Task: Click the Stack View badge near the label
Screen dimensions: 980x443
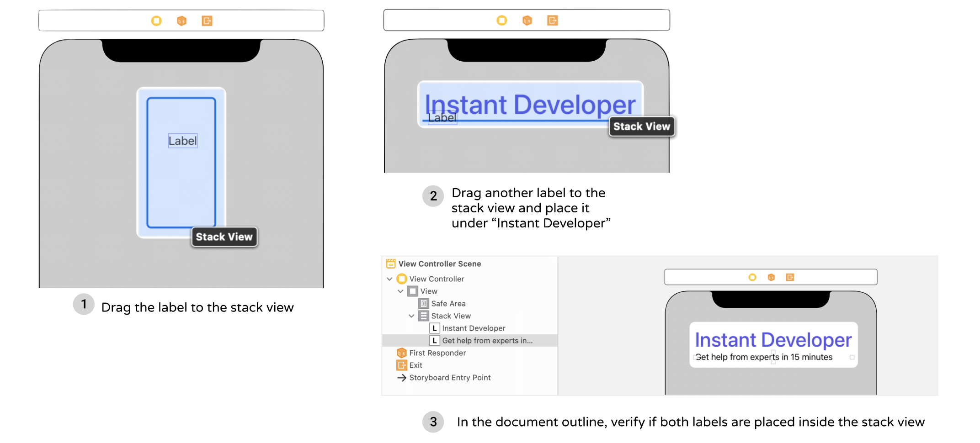Action: [x=224, y=237]
